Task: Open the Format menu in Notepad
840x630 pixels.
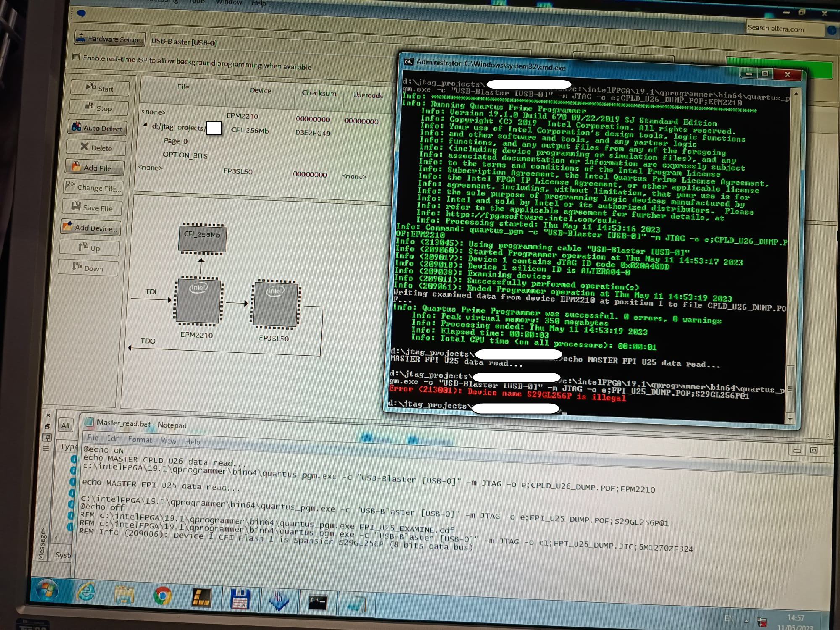Action: [140, 440]
